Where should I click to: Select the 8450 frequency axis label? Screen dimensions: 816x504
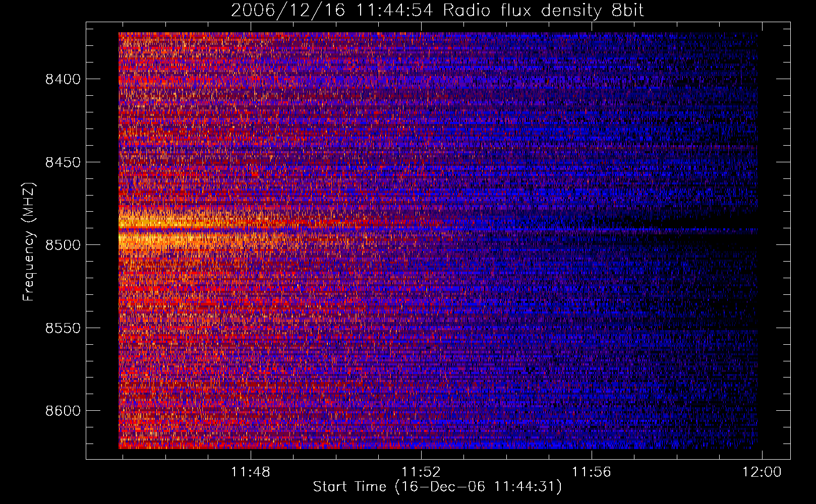click(x=63, y=162)
